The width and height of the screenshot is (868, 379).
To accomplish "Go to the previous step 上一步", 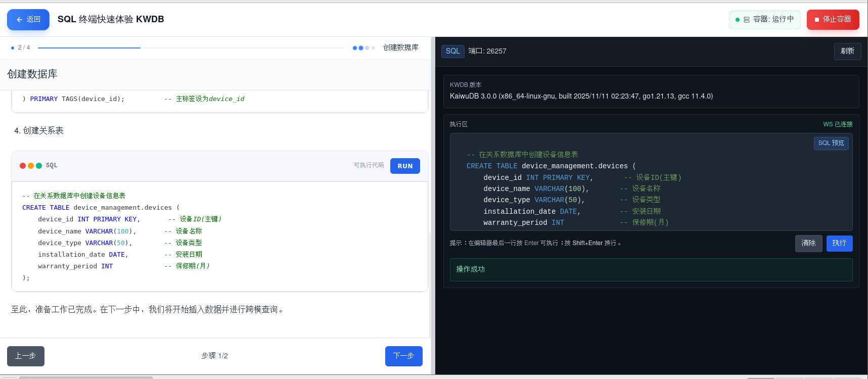I will 26,356.
